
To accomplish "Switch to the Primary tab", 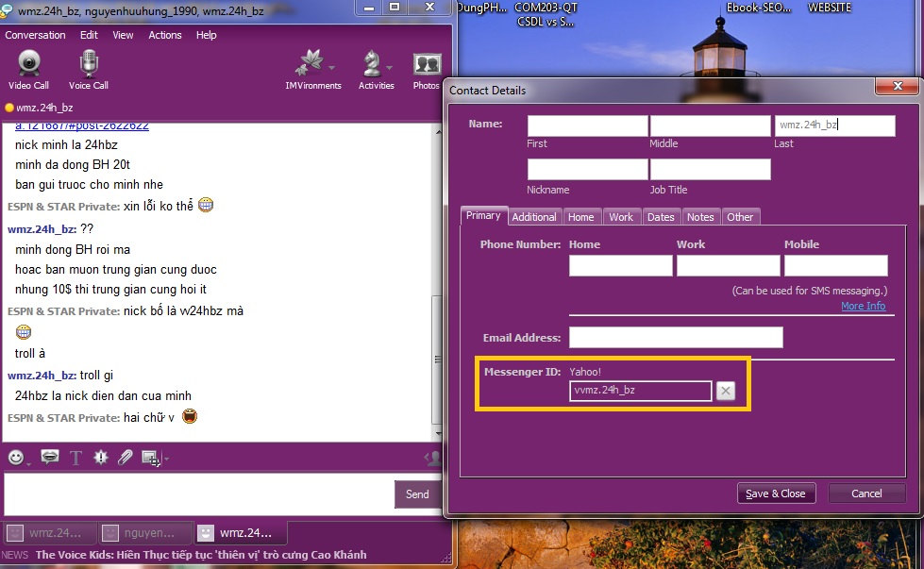I will [483, 215].
